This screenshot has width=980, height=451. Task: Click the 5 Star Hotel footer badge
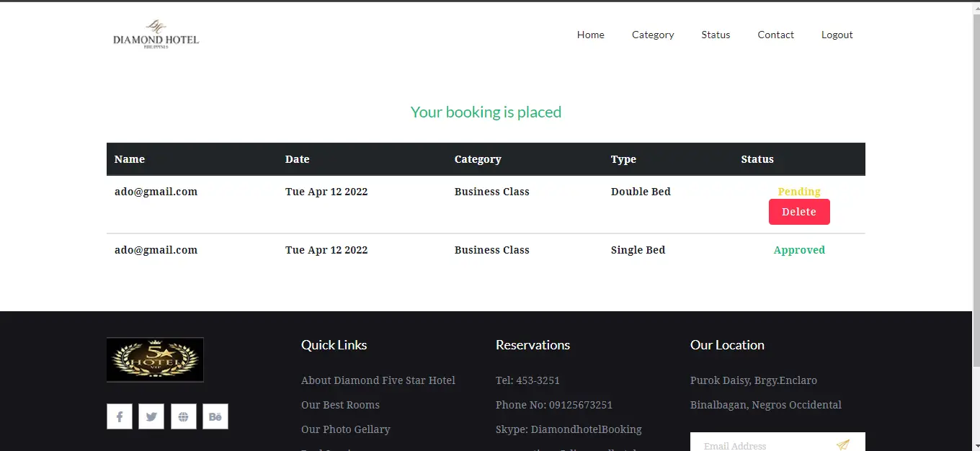pos(155,360)
